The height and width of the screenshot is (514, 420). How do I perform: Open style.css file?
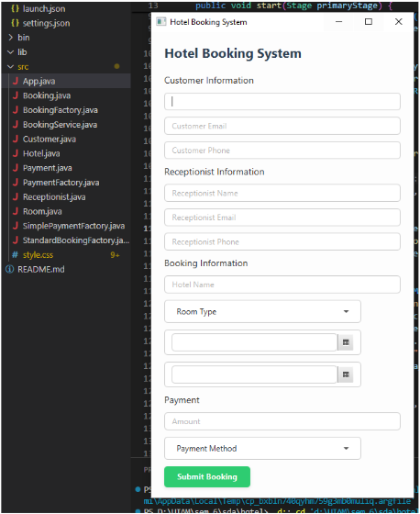point(38,255)
